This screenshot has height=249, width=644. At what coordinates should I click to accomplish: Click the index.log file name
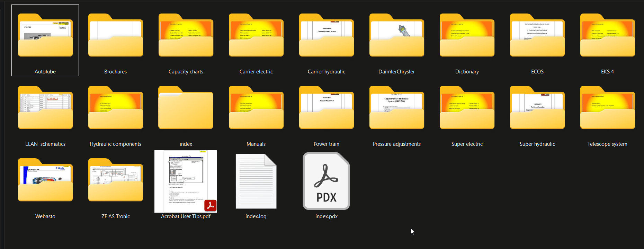pyautogui.click(x=256, y=216)
